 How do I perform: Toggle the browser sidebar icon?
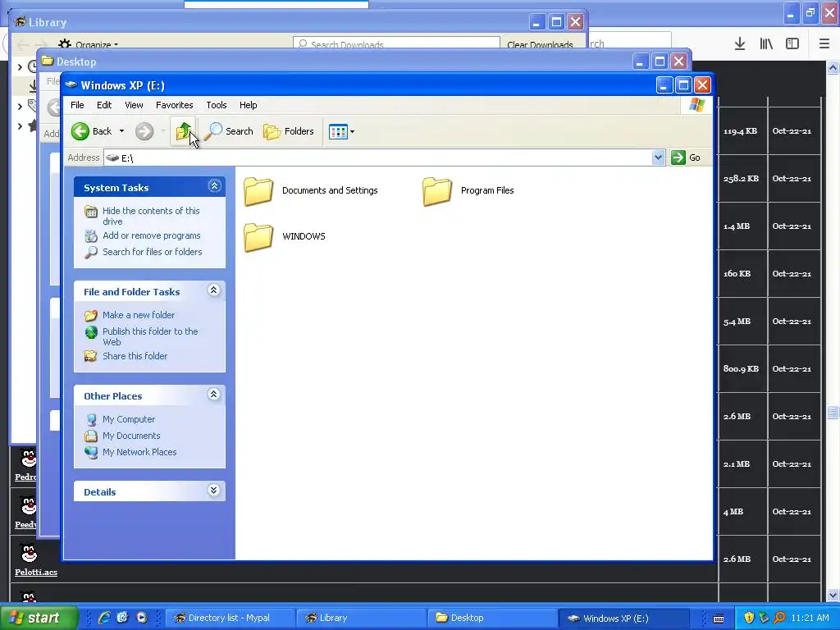792,43
